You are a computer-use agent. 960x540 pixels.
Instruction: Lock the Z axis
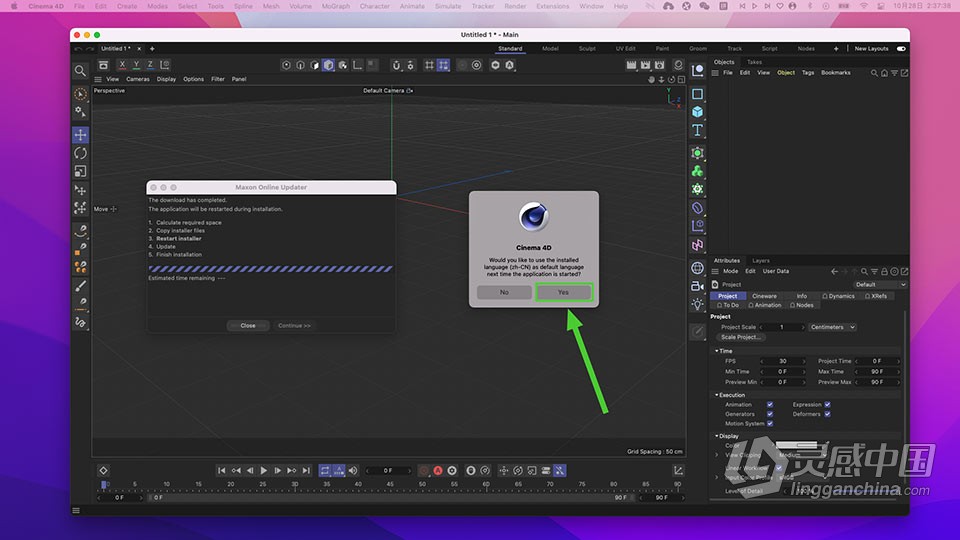[150, 65]
